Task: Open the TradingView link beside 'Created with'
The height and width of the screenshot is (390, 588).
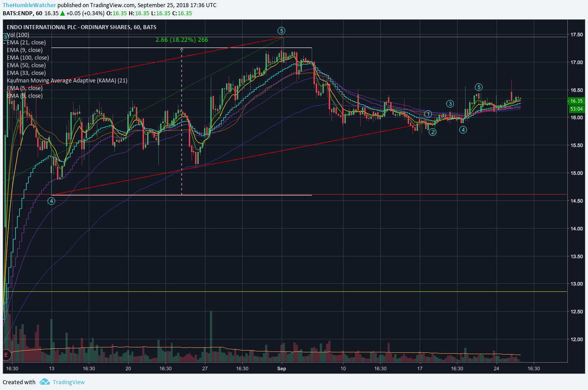Action: 69,382
